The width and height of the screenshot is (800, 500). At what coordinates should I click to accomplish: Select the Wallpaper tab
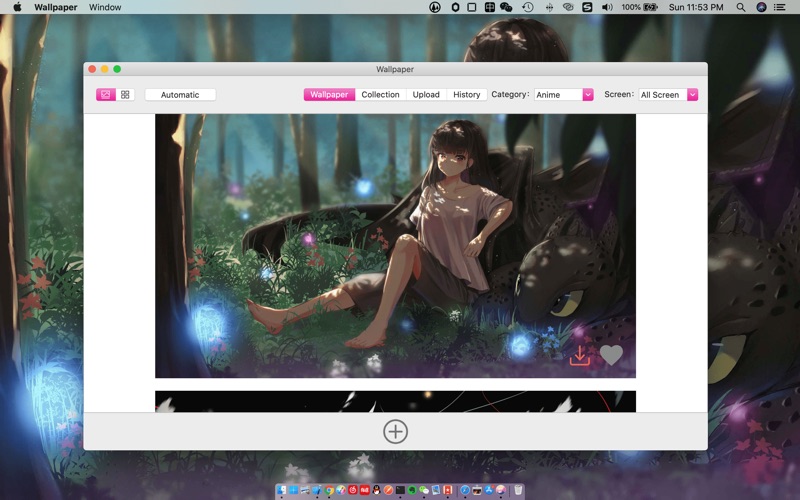(x=329, y=94)
